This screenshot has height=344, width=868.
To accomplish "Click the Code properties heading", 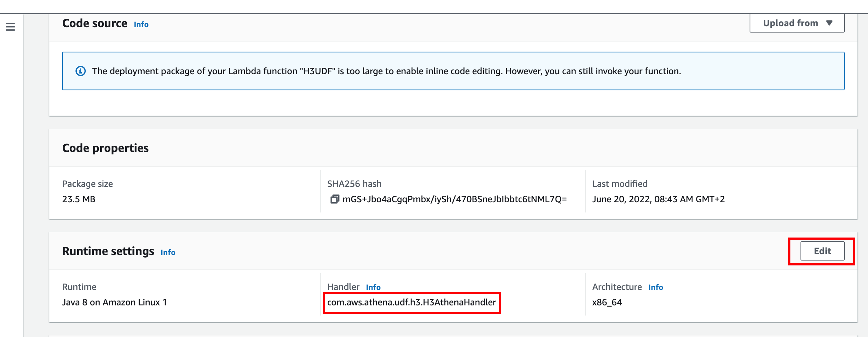I will (105, 148).
